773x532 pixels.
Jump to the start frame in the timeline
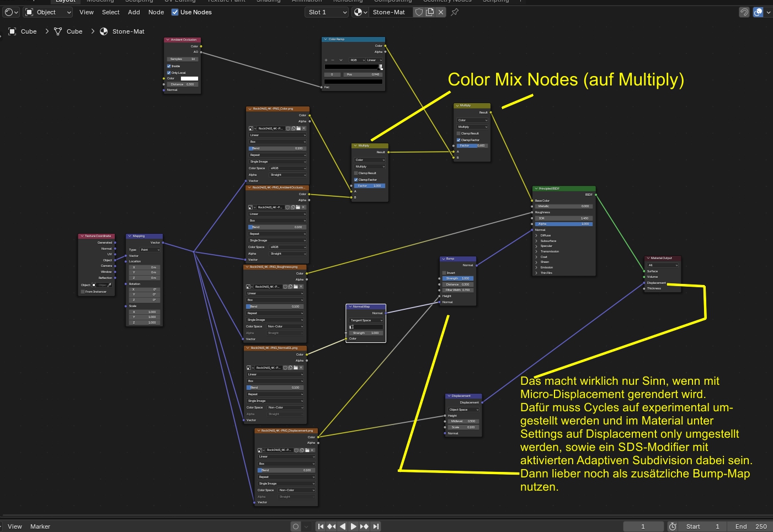321,526
